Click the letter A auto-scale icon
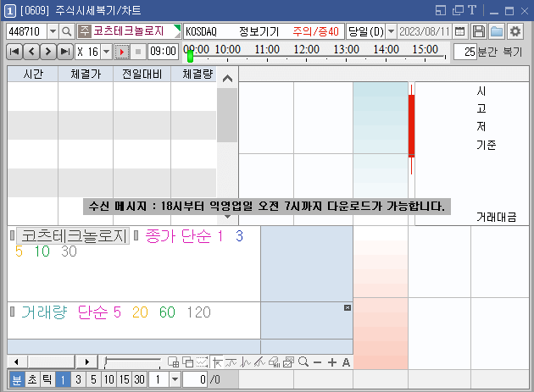534x392 pixels. point(346,362)
